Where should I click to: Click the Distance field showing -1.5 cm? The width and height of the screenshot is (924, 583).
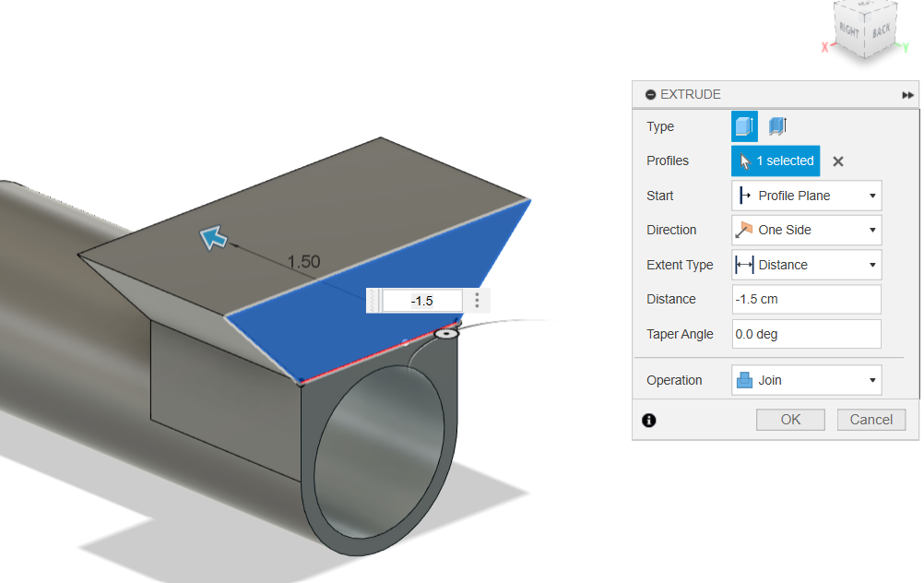806,299
